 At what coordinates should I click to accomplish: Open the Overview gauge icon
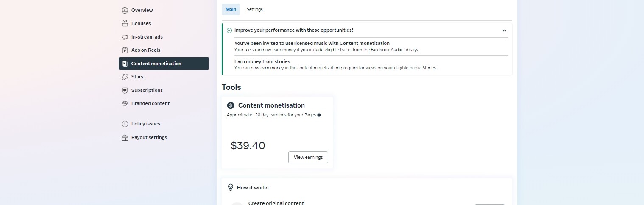pos(125,10)
